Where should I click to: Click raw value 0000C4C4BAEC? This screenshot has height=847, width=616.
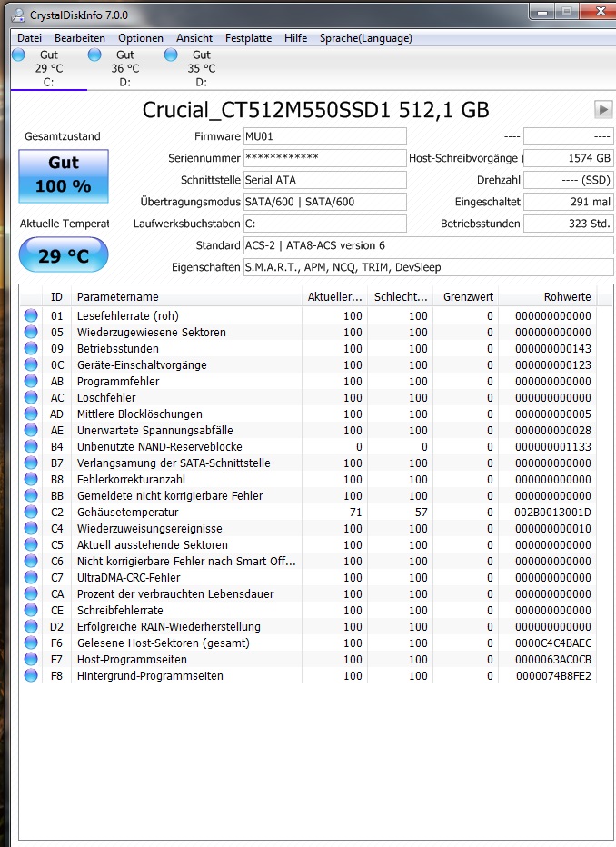coord(552,643)
